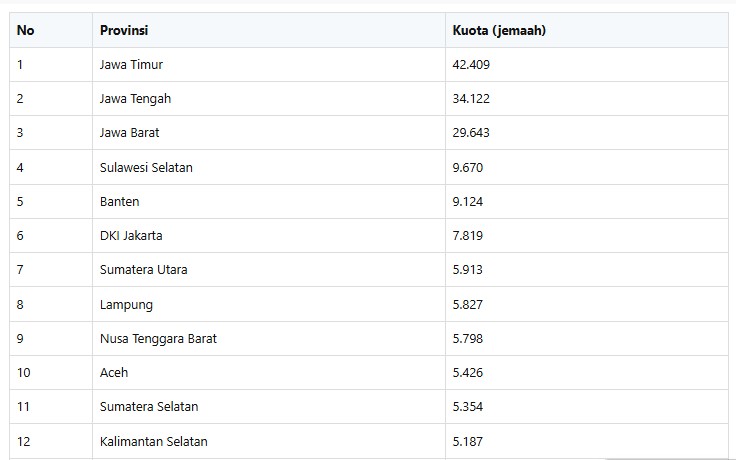Click the Kuota (jemaah) column header
This screenshot has width=736, height=460.
pos(587,30)
